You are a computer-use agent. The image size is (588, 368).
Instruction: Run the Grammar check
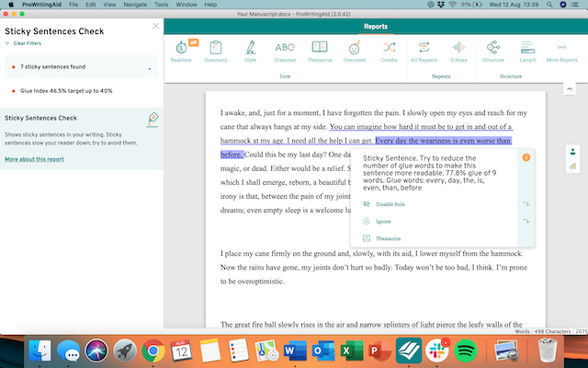pyautogui.click(x=285, y=52)
